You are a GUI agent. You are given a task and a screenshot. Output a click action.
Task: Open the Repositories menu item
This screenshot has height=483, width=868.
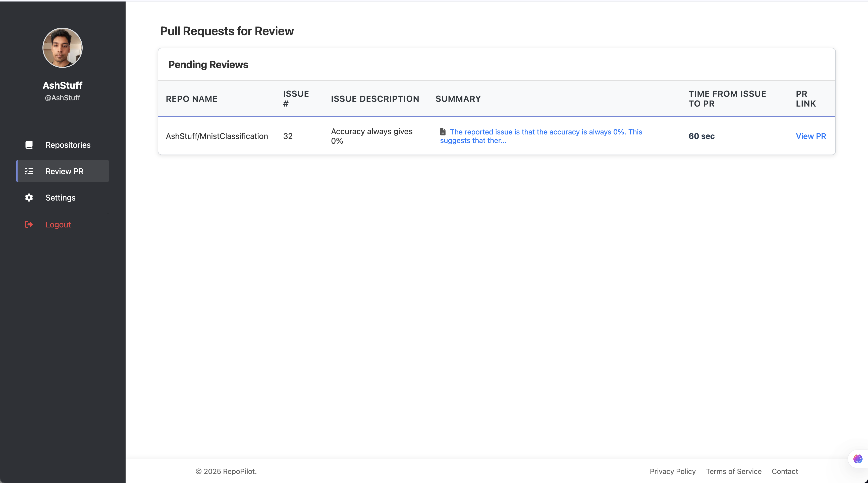click(x=68, y=145)
